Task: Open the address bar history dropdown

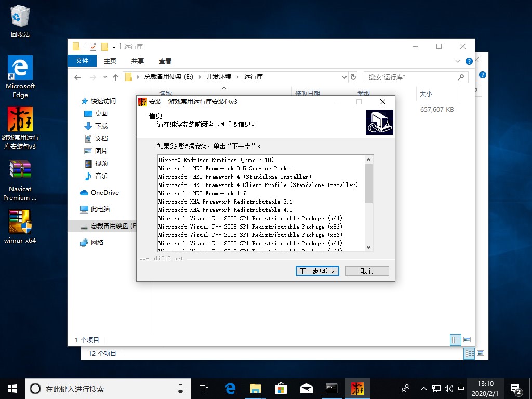Action: click(x=344, y=77)
